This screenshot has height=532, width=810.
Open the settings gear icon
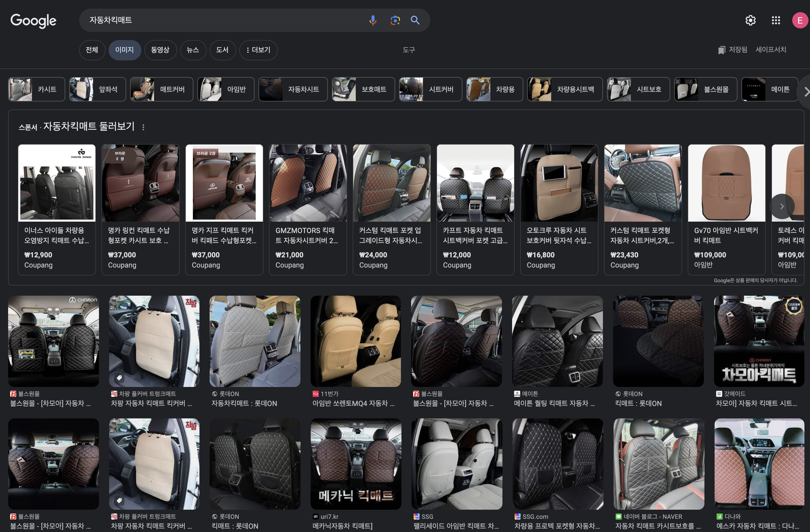click(750, 20)
